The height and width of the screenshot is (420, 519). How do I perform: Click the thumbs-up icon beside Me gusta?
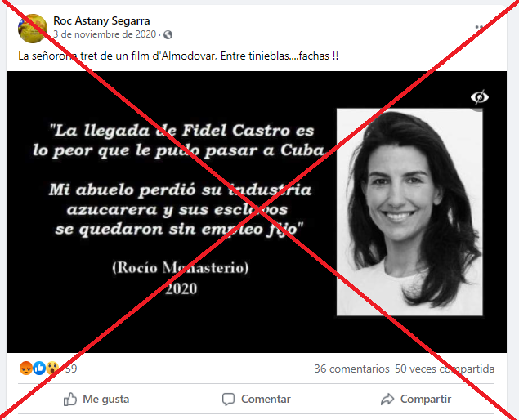click(70, 399)
